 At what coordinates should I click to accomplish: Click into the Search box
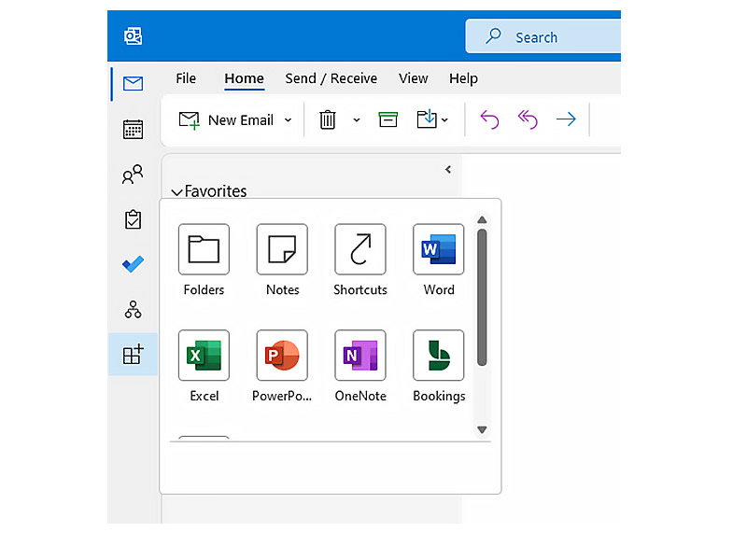(x=543, y=36)
